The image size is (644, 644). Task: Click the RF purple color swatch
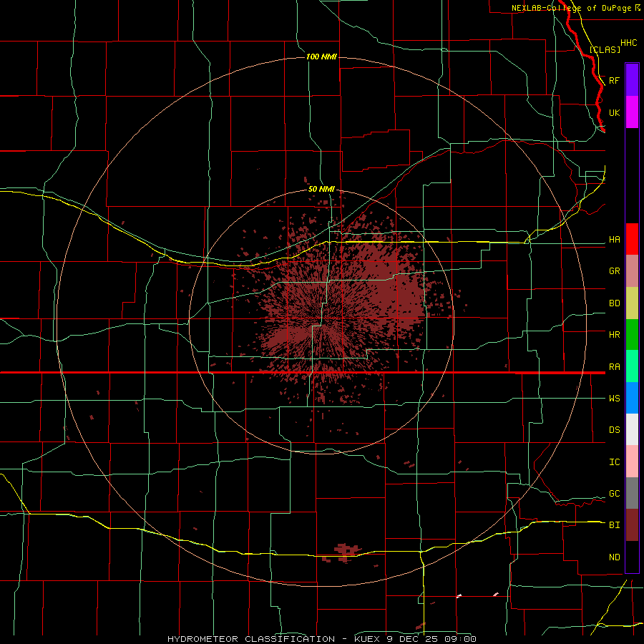pos(632,80)
